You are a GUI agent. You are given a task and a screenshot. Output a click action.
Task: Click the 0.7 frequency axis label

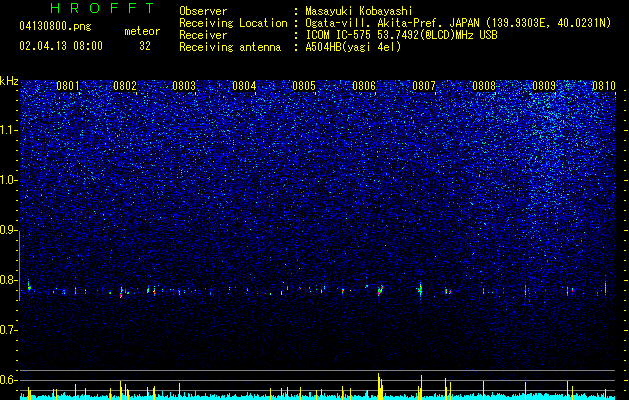[x=8, y=330]
